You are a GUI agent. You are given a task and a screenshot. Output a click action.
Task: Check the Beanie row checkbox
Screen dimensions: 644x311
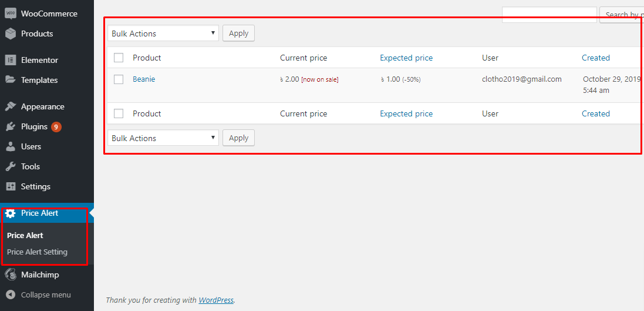point(119,79)
